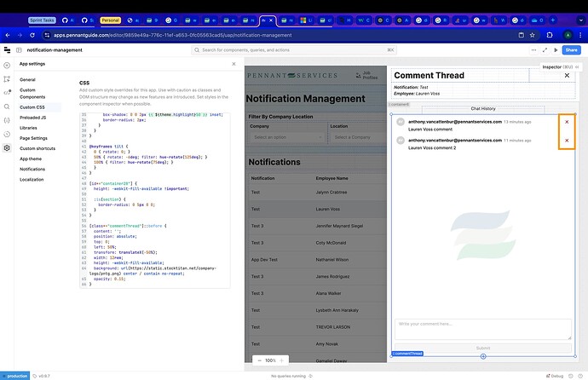Click the Submit comment button
This screenshot has width=588, height=380.
click(483, 348)
